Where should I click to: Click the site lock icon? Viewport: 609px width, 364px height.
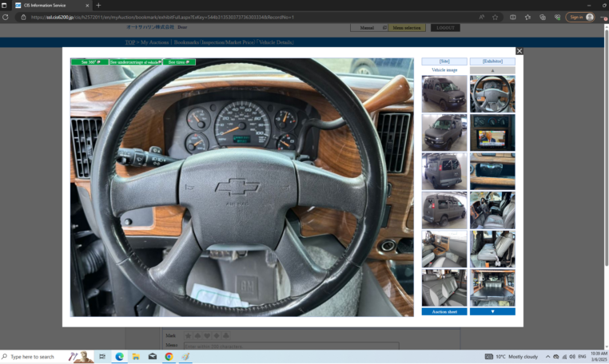tap(23, 17)
